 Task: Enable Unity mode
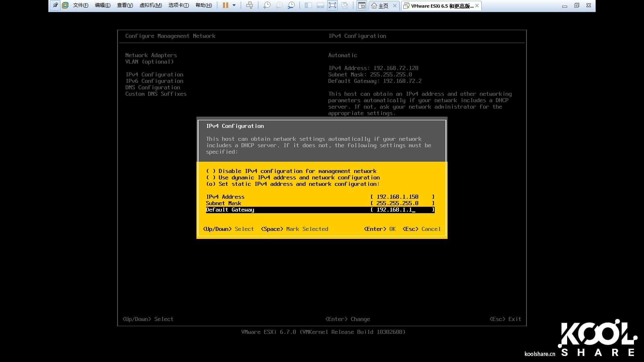345,5
